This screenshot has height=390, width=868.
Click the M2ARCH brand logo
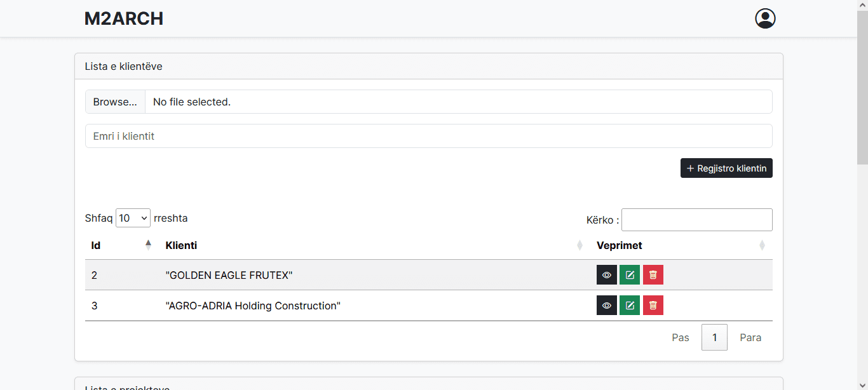click(x=124, y=18)
